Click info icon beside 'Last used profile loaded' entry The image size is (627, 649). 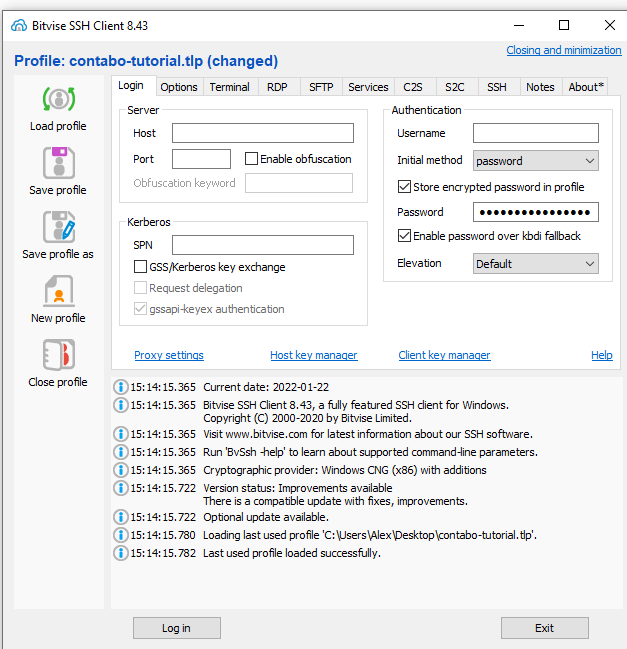(120, 553)
